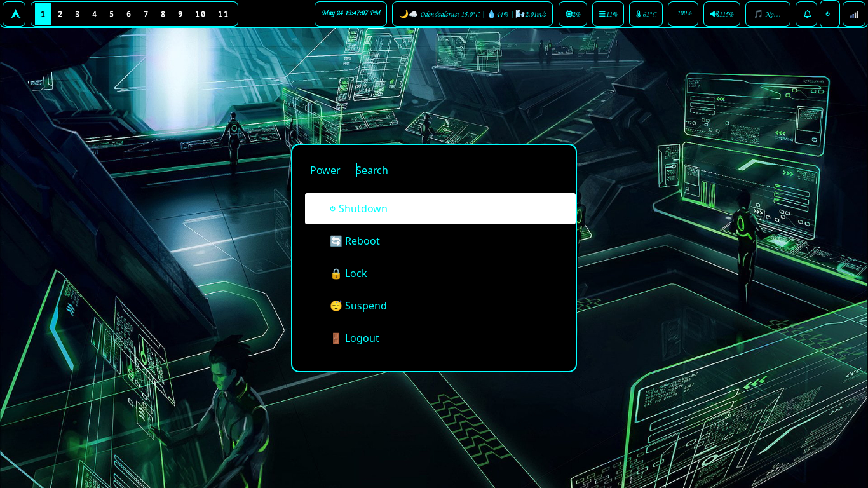Click the network signal bars icon
Screen dimensions: 868x488
[854, 14]
